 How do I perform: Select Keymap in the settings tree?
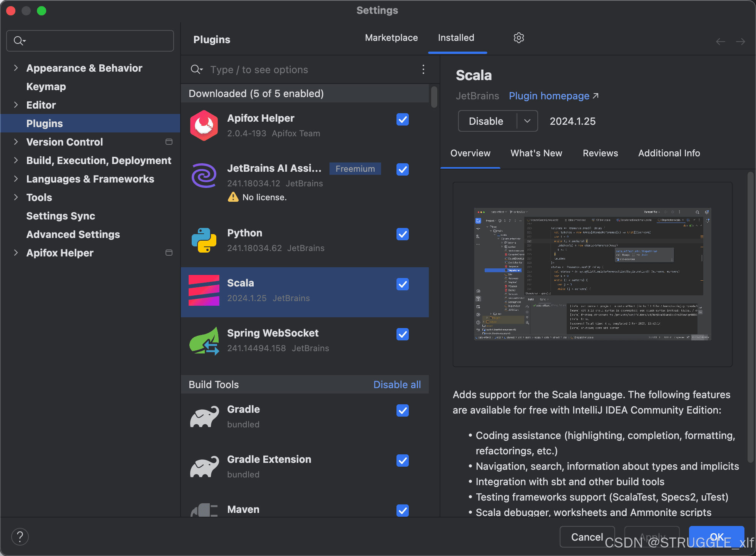click(x=46, y=87)
